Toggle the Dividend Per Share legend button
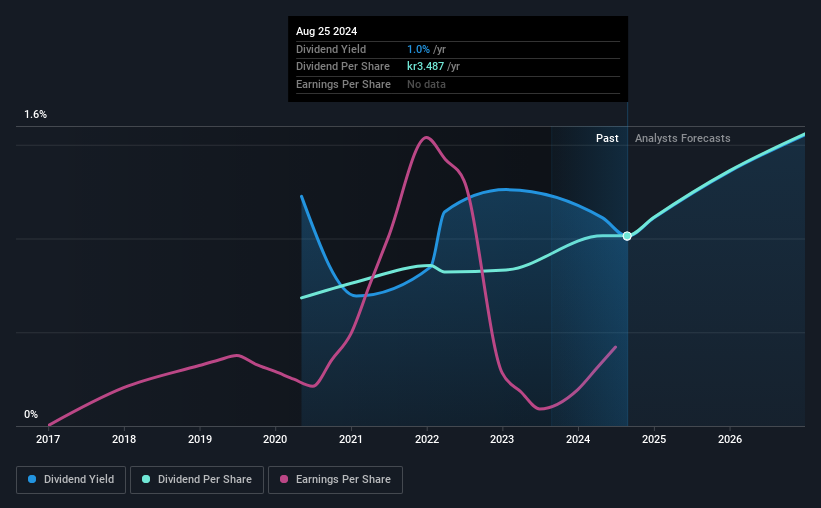Screen dimensions: 821x508 click(197, 480)
